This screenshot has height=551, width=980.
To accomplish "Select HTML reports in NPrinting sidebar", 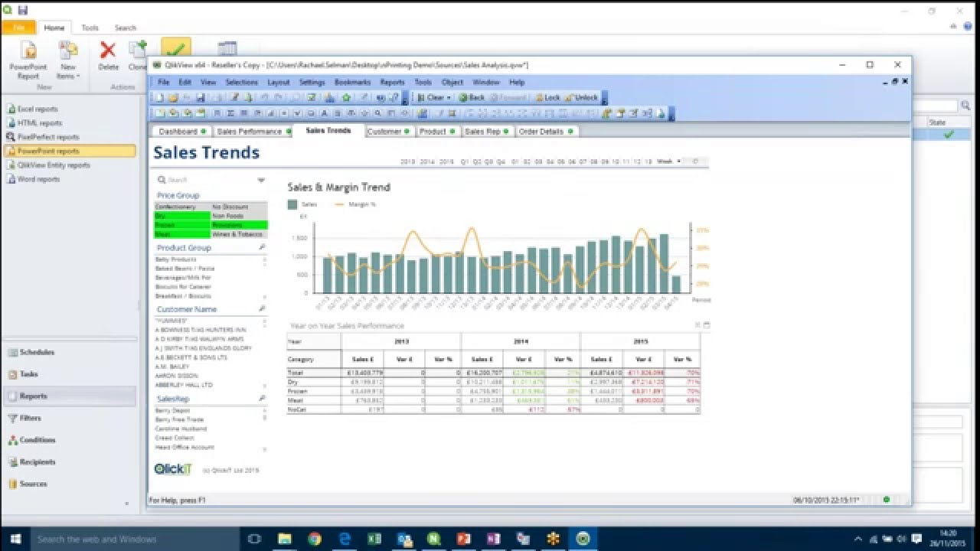I will coord(40,122).
